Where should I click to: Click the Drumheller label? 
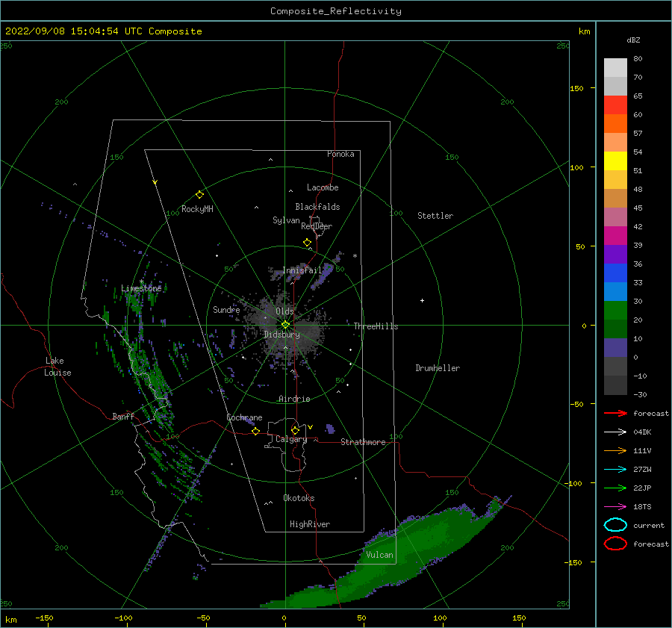(x=438, y=368)
